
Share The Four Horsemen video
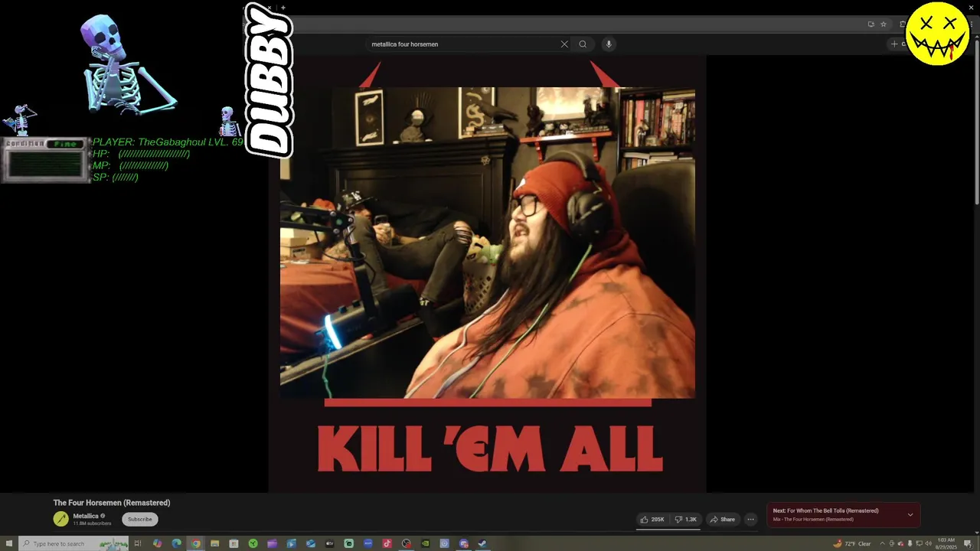point(722,520)
